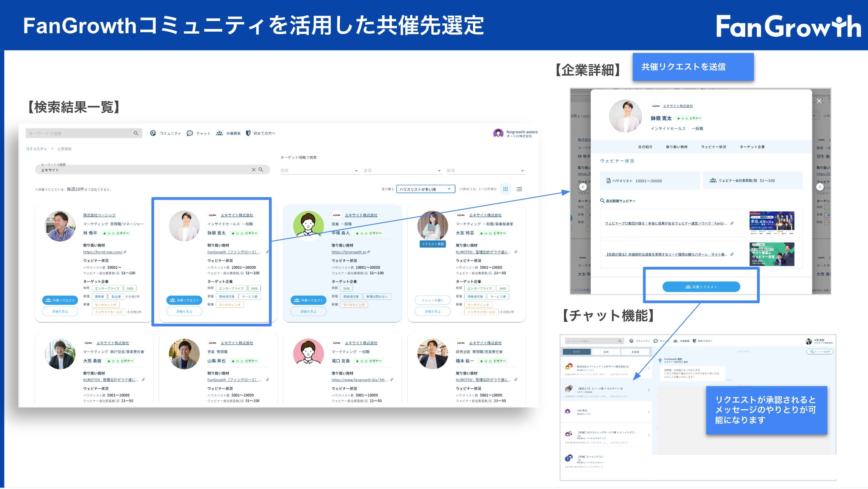Open エキサイト株式会社 link in the detail modal

tap(678, 106)
